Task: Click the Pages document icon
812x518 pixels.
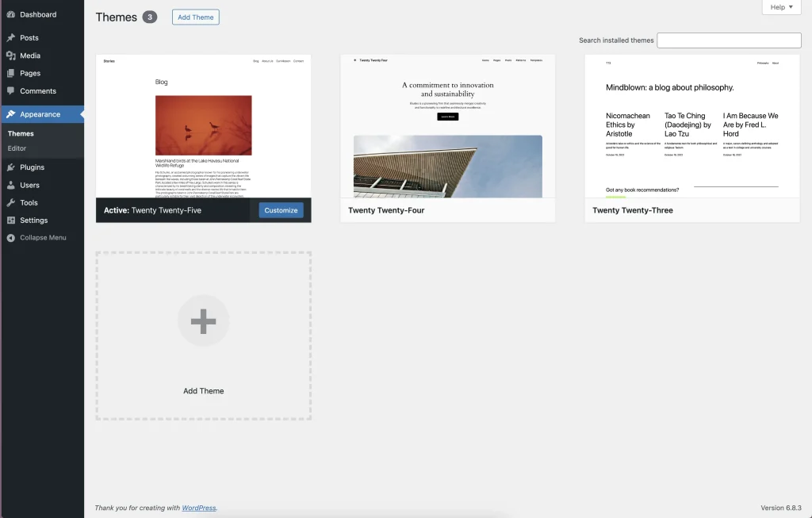Action: [x=11, y=73]
